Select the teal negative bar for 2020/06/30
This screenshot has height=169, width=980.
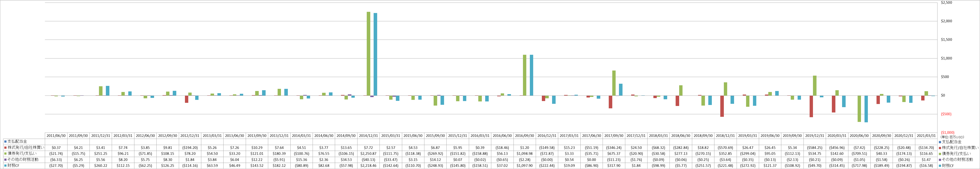point(866,109)
